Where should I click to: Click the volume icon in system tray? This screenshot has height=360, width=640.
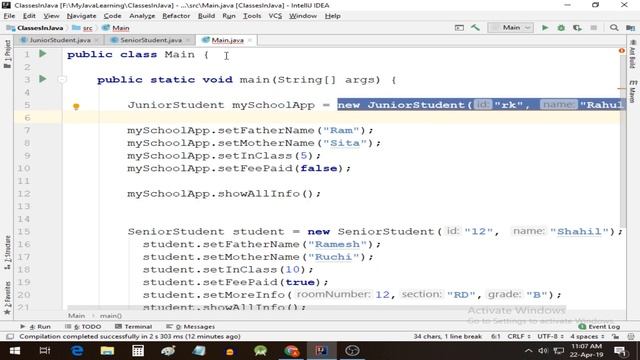543,351
